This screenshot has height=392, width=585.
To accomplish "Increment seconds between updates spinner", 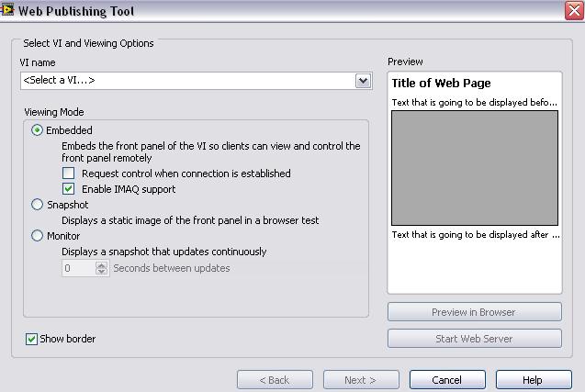I will point(101,264).
